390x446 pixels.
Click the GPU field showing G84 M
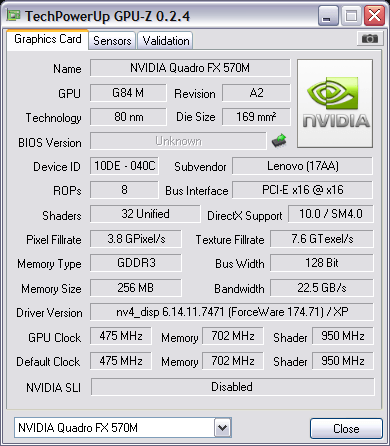(128, 93)
